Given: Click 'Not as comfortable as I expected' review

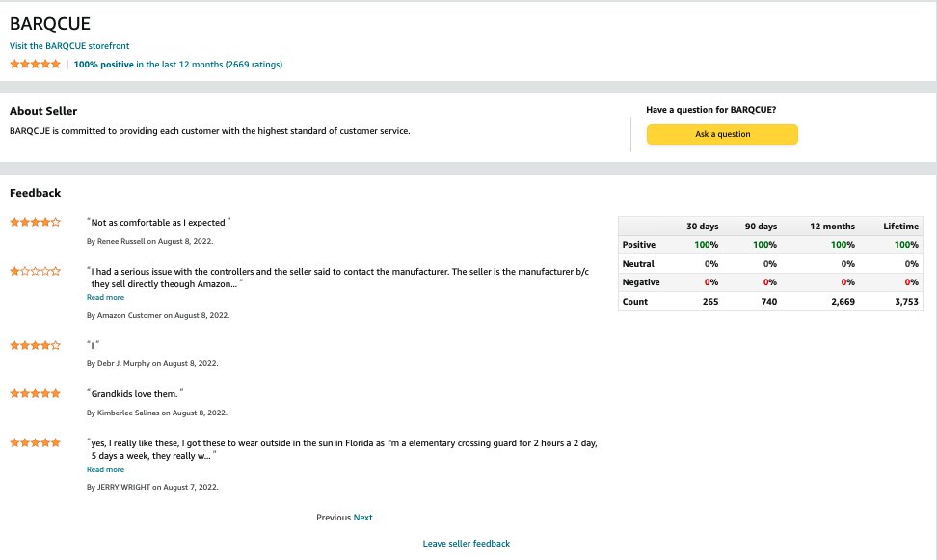Looking at the screenshot, I should [x=158, y=223].
